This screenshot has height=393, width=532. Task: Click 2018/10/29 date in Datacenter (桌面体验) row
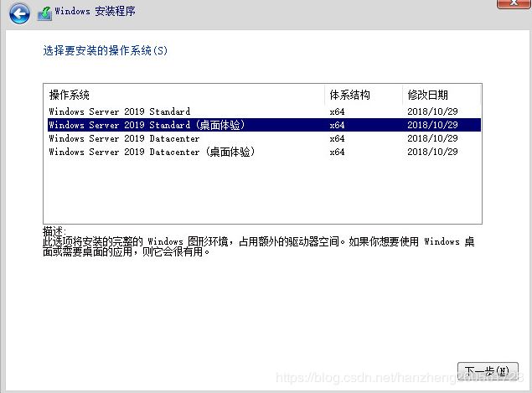coord(432,152)
